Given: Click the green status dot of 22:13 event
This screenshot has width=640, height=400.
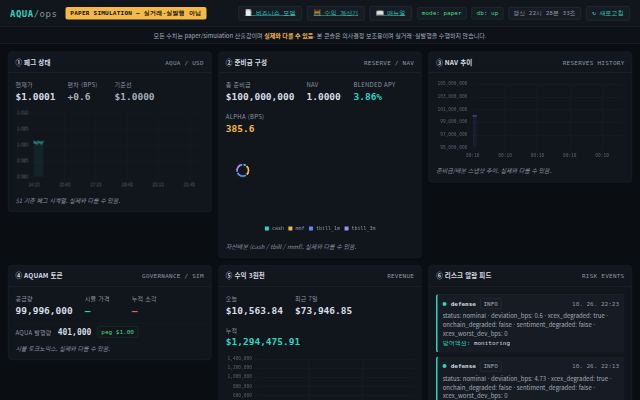Looking at the screenshot, I should (x=444, y=366).
